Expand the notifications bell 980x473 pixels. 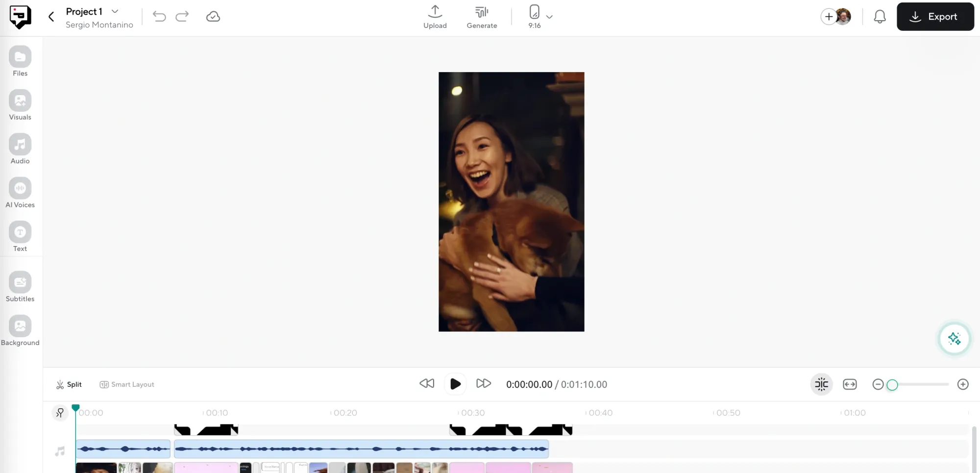[x=880, y=16]
